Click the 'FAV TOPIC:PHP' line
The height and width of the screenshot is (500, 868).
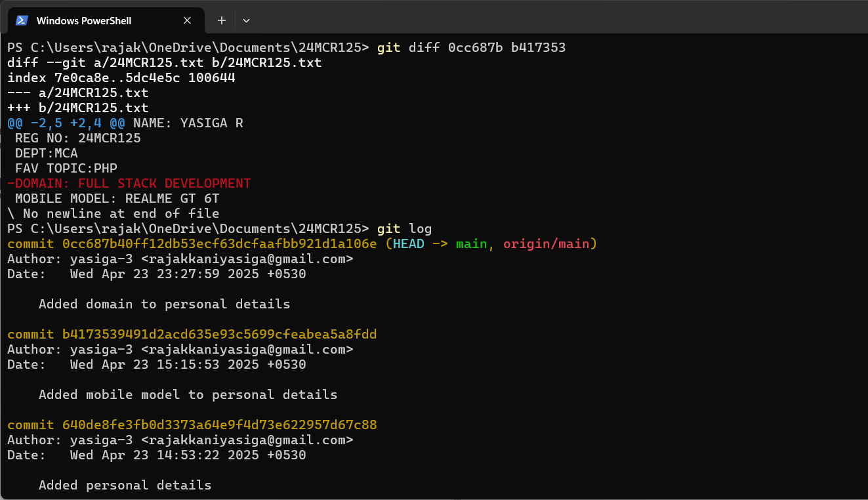coord(66,169)
